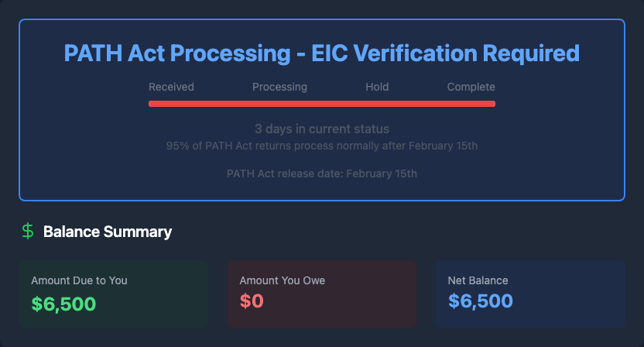This screenshot has width=644, height=347.
Task: Open the Amount Due to You card
Action: coord(113,294)
